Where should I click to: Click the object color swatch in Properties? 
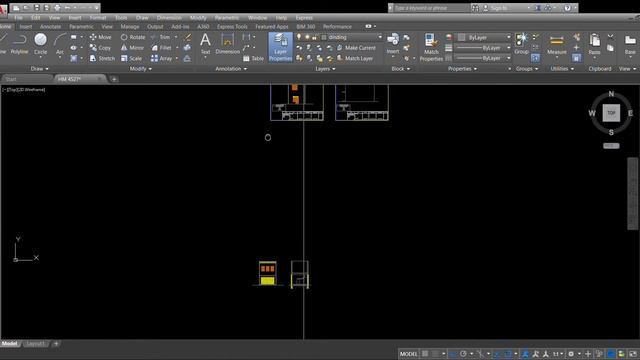[x=461, y=37]
